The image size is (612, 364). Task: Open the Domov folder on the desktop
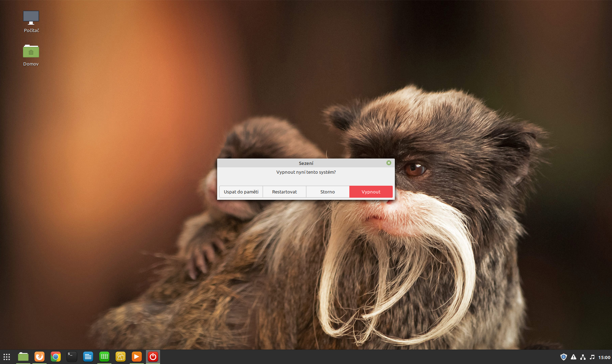[x=31, y=55]
